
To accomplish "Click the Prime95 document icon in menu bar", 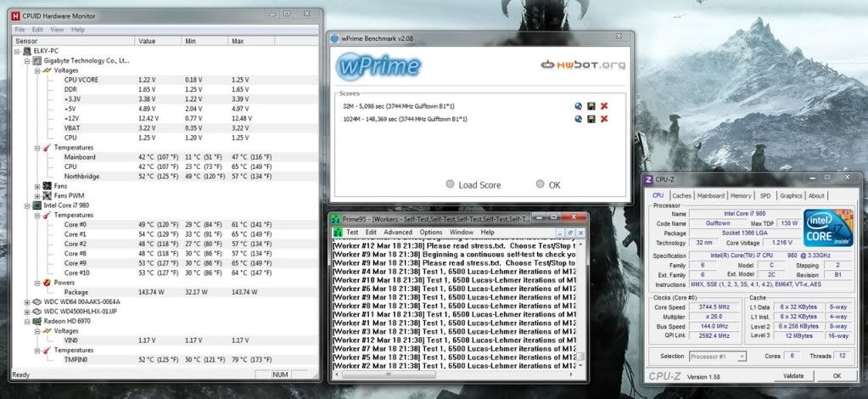I will [x=338, y=233].
